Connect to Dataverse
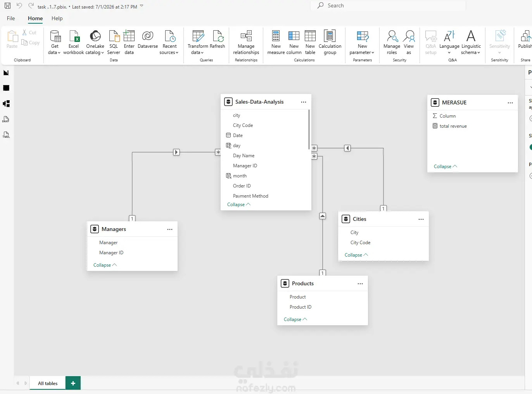The height and width of the screenshot is (394, 532). (148, 40)
